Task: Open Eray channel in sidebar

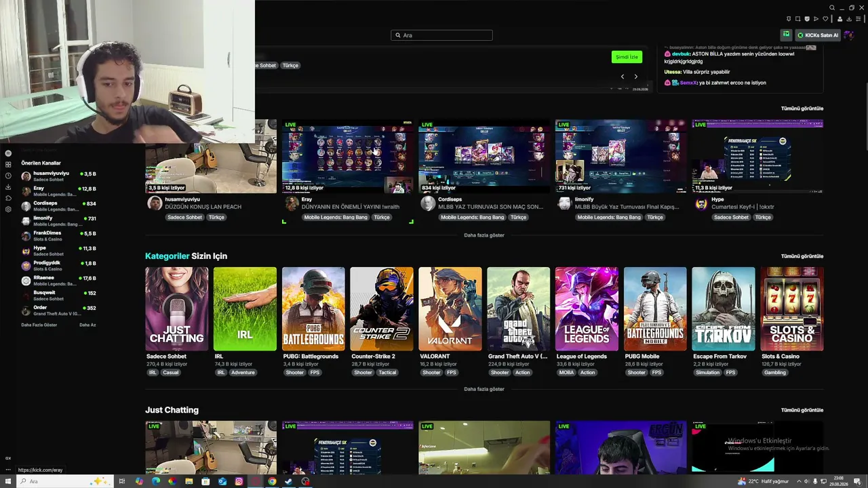Action: point(59,191)
